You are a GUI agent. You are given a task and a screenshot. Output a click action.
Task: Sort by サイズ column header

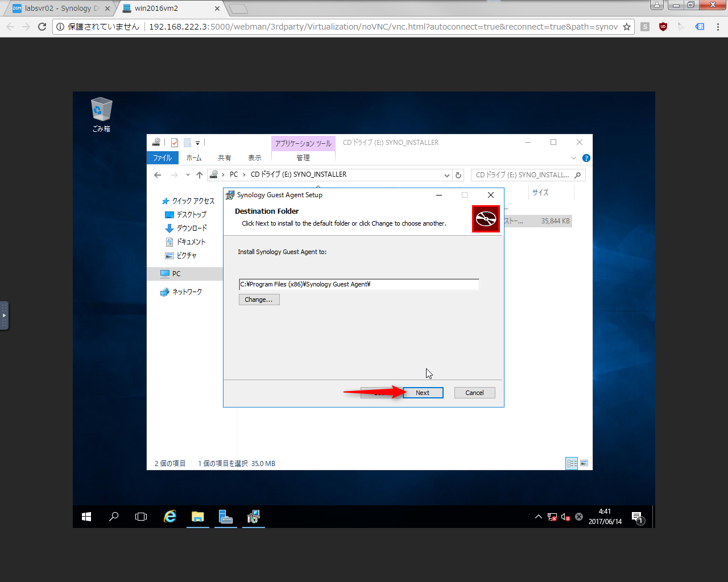540,193
